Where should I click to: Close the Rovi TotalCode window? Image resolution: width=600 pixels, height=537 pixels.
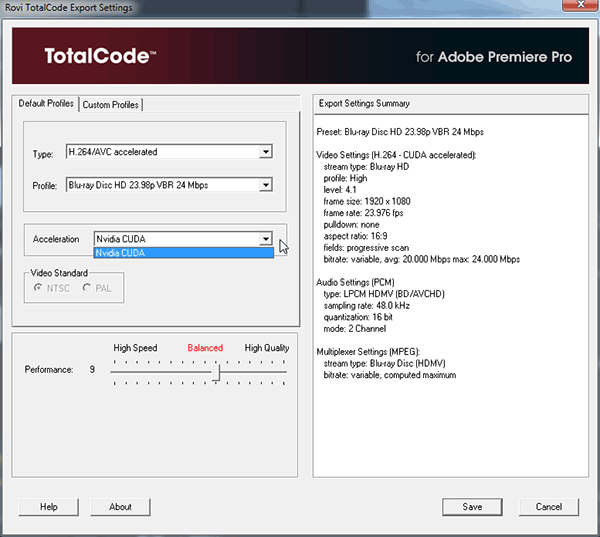point(580,5)
